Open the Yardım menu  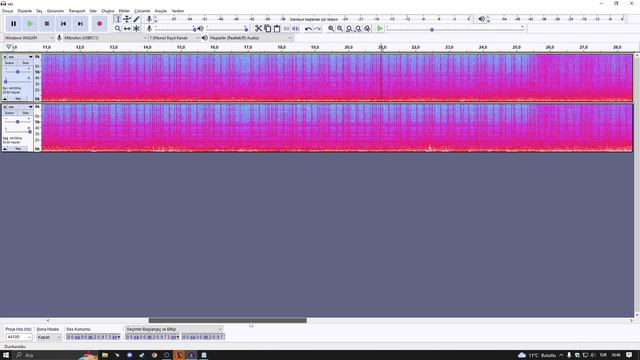point(178,11)
